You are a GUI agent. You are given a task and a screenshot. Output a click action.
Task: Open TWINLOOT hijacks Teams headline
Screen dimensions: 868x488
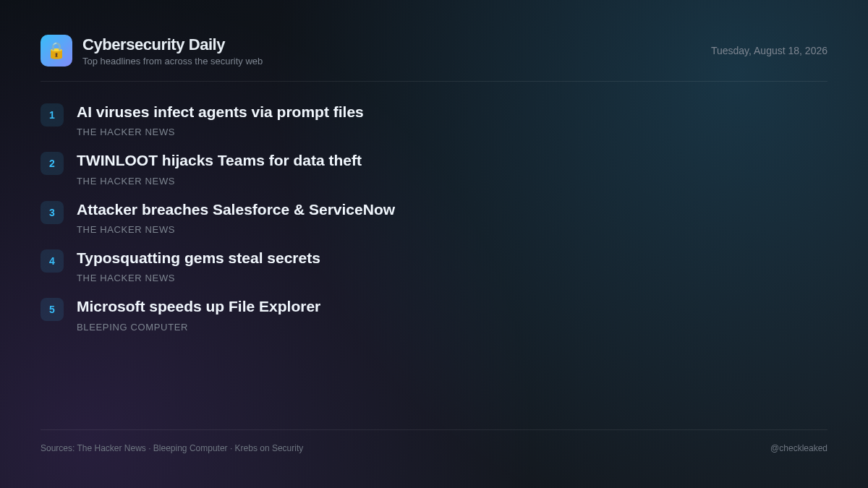pyautogui.click(x=219, y=160)
